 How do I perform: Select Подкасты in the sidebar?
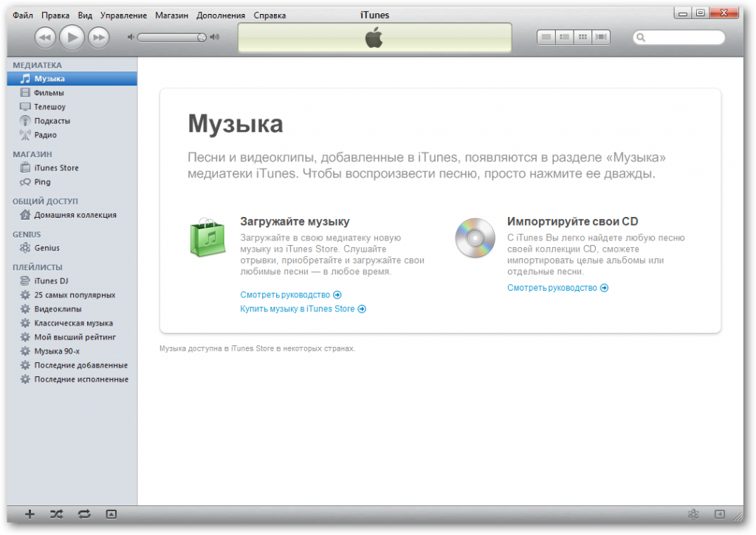[x=52, y=121]
